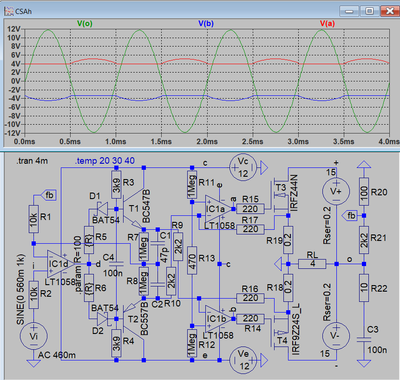The width and height of the screenshot is (400, 380).
Task: Click the 47p capacitor value
Action: coord(164,255)
